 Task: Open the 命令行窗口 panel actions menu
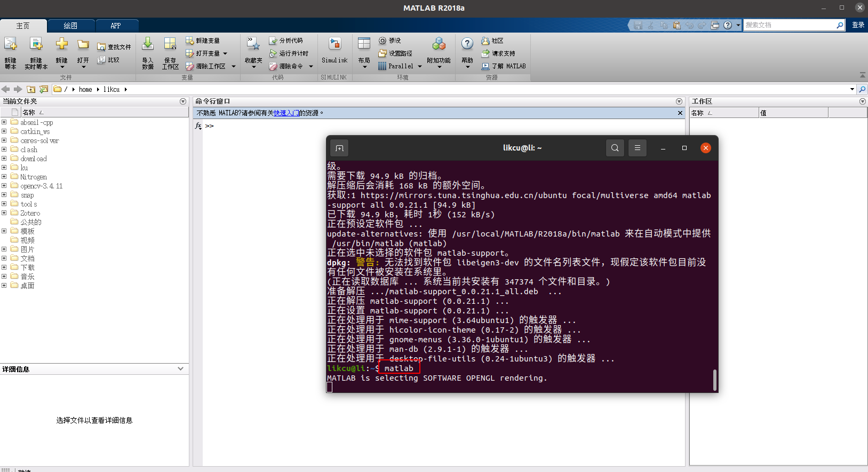click(x=679, y=101)
